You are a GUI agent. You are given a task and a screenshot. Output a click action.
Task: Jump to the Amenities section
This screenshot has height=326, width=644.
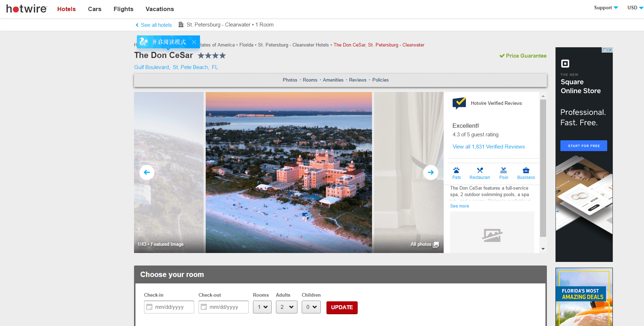[x=333, y=80]
